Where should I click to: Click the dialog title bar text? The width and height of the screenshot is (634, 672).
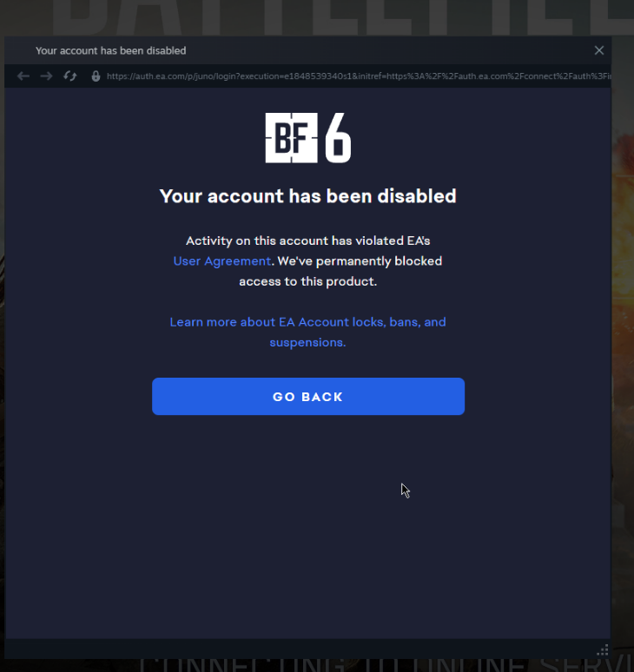coord(110,50)
